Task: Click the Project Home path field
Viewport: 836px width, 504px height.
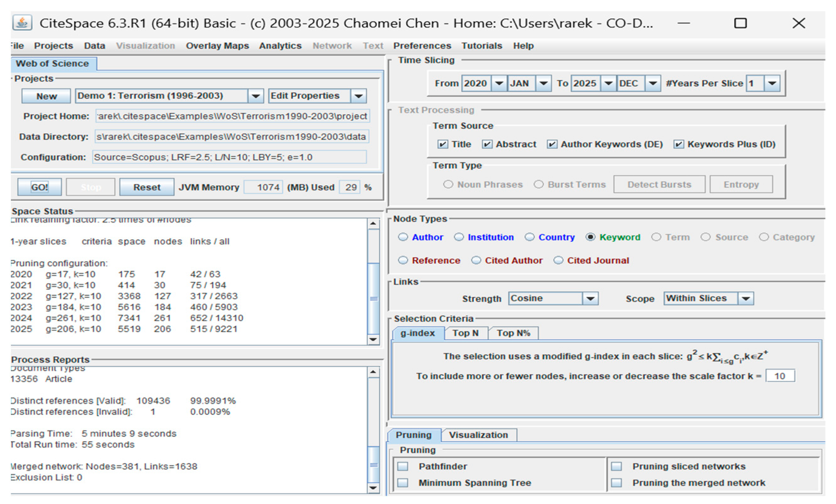Action: point(232,116)
